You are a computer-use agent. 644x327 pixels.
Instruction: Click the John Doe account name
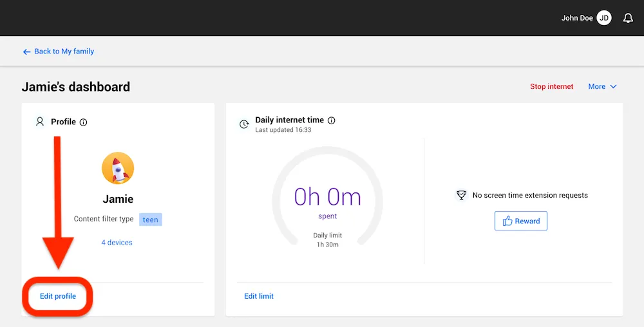pos(576,18)
